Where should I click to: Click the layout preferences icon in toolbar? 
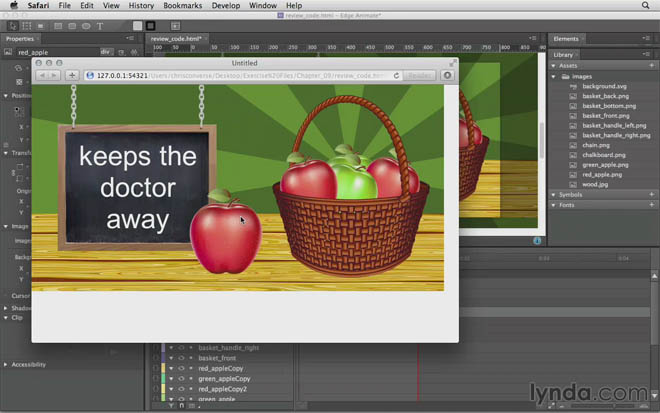click(x=176, y=26)
